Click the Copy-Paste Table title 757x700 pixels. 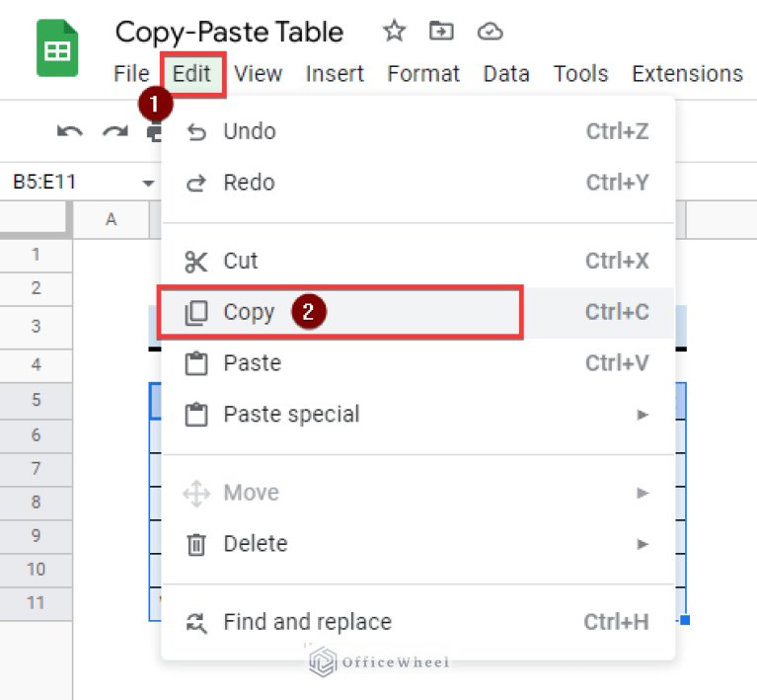pyautogui.click(x=229, y=33)
